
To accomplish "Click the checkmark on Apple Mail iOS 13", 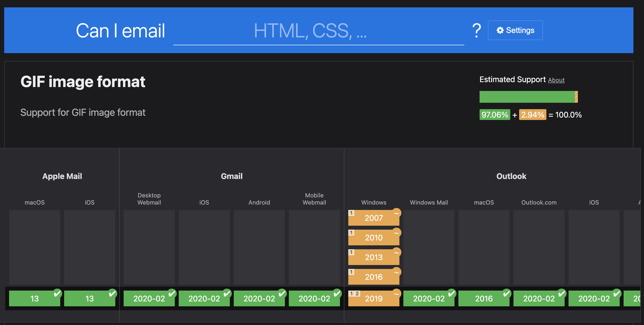I will pyautogui.click(x=112, y=294).
